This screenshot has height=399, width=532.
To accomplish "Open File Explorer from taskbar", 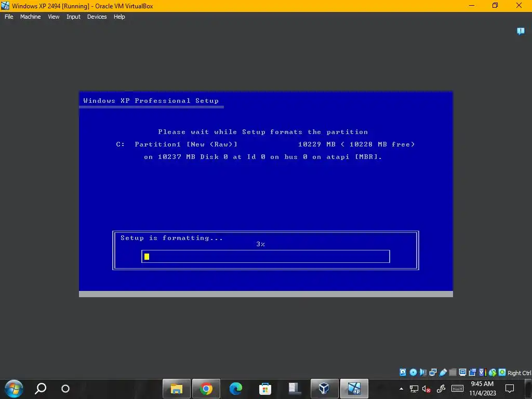I will (177, 389).
